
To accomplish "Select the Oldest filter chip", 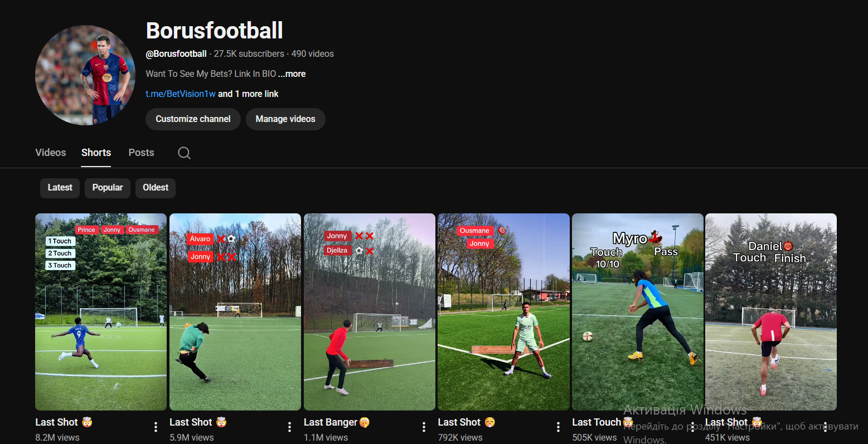I will [156, 188].
